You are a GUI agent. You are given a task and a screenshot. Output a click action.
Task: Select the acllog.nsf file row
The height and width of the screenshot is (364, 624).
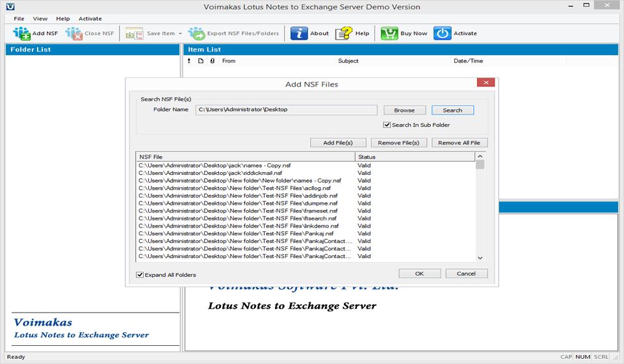pos(305,188)
